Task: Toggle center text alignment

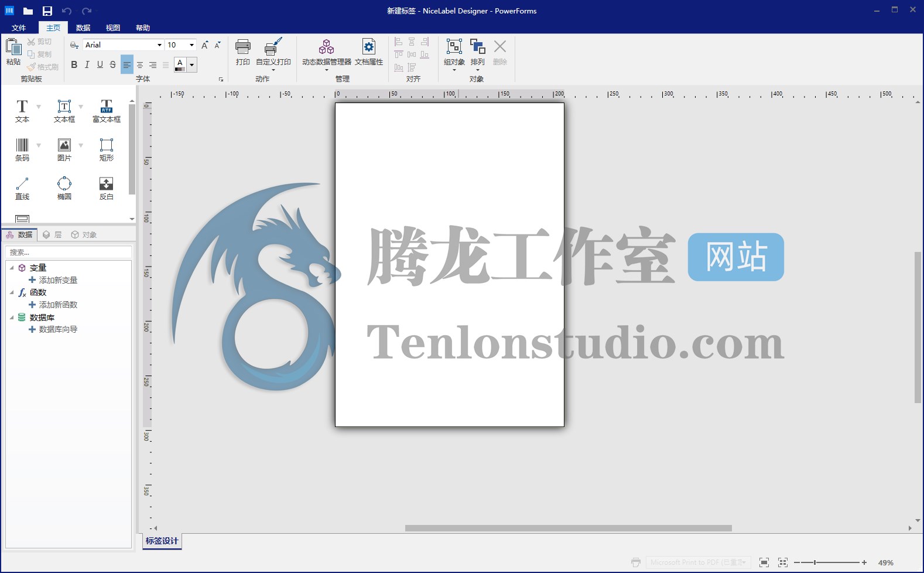Action: 140,64
